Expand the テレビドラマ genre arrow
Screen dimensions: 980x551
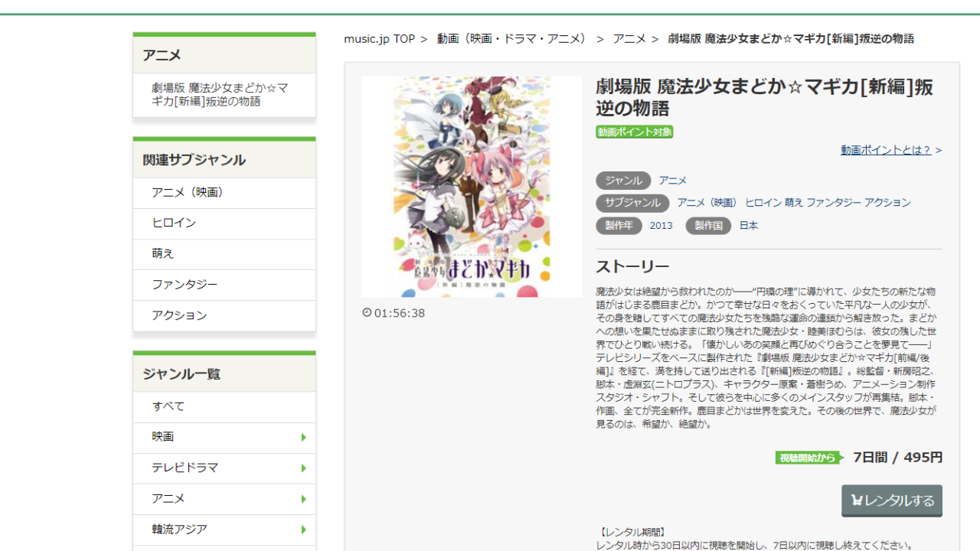(x=304, y=468)
